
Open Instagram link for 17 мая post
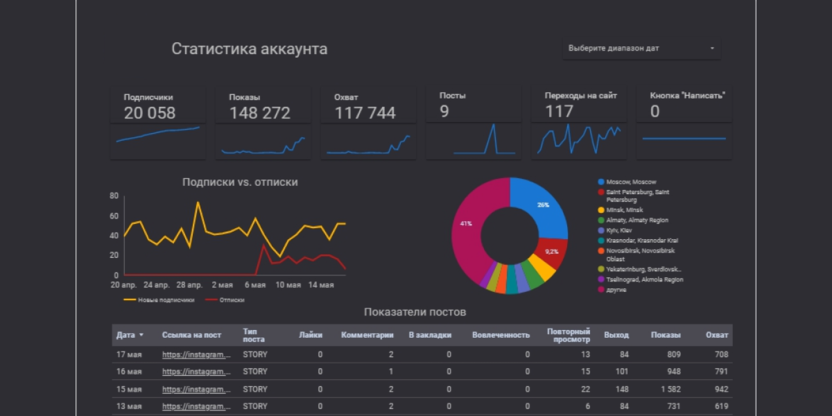[196, 354]
